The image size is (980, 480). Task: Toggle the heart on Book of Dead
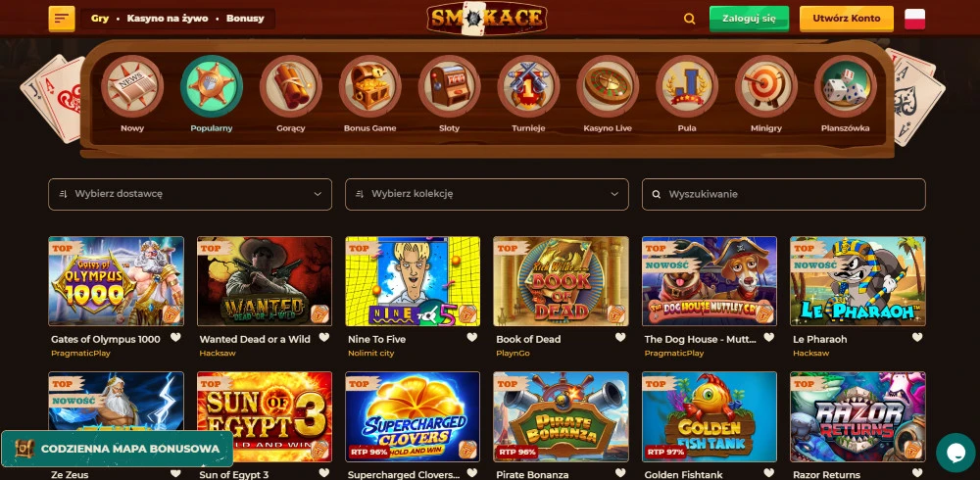pos(620,338)
